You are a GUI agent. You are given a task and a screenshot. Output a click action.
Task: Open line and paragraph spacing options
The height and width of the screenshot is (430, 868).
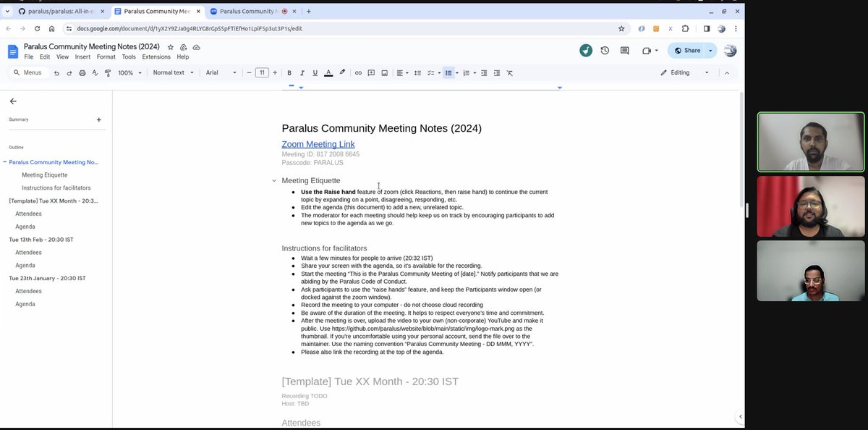pyautogui.click(x=417, y=73)
